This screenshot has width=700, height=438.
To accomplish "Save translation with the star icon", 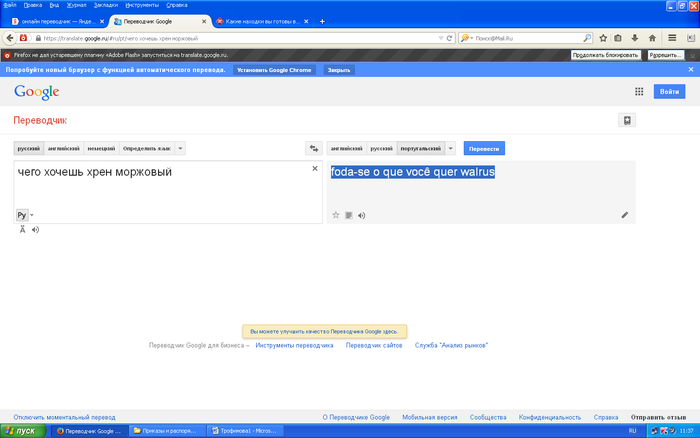I will pyautogui.click(x=336, y=215).
